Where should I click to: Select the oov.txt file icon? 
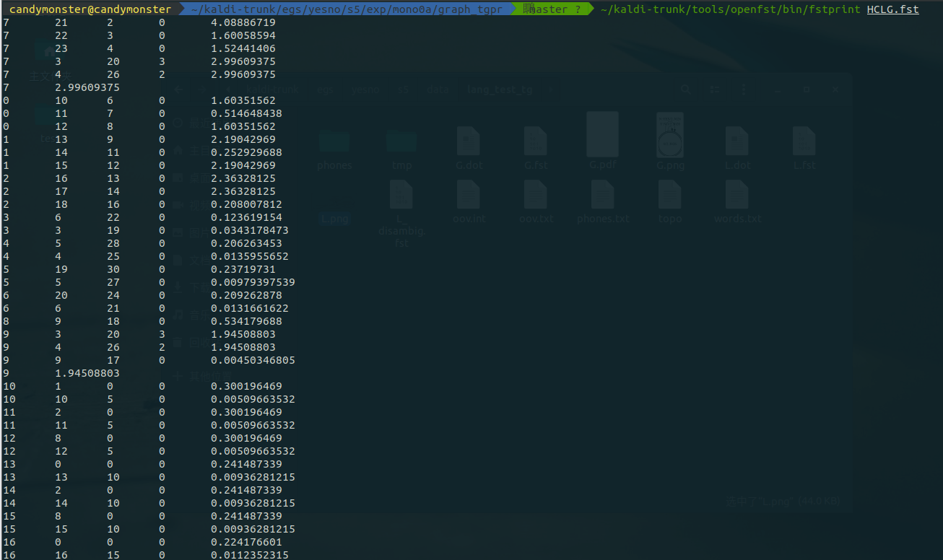tap(535, 195)
